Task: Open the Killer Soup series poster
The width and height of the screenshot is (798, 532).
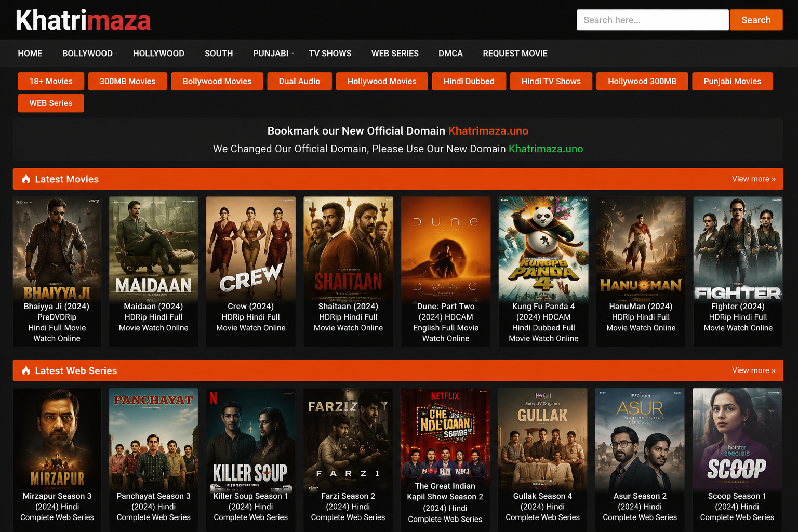Action: (251, 439)
